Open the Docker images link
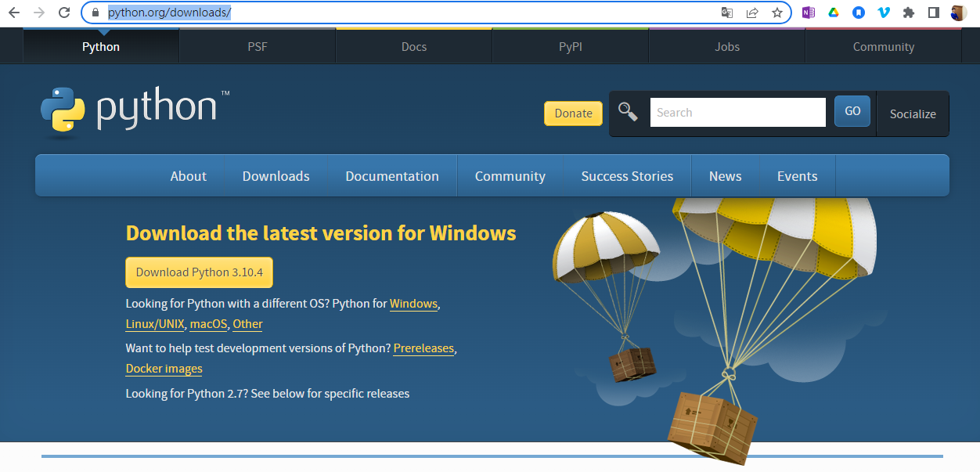 (164, 369)
